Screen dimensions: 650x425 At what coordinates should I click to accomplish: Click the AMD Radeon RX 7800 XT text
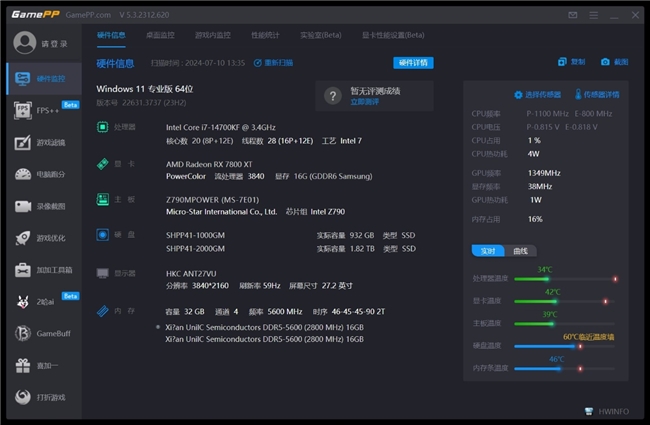209,164
